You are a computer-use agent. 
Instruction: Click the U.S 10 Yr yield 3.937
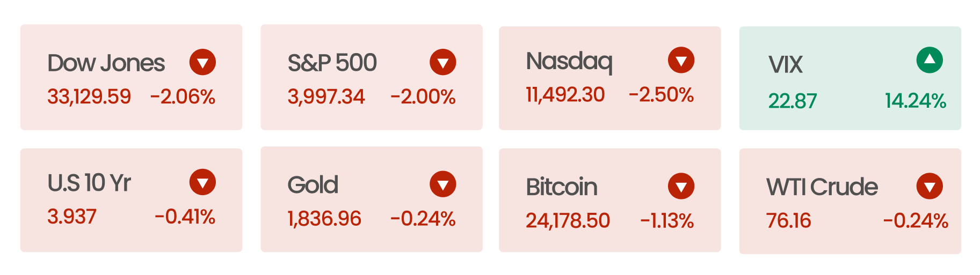(72, 217)
